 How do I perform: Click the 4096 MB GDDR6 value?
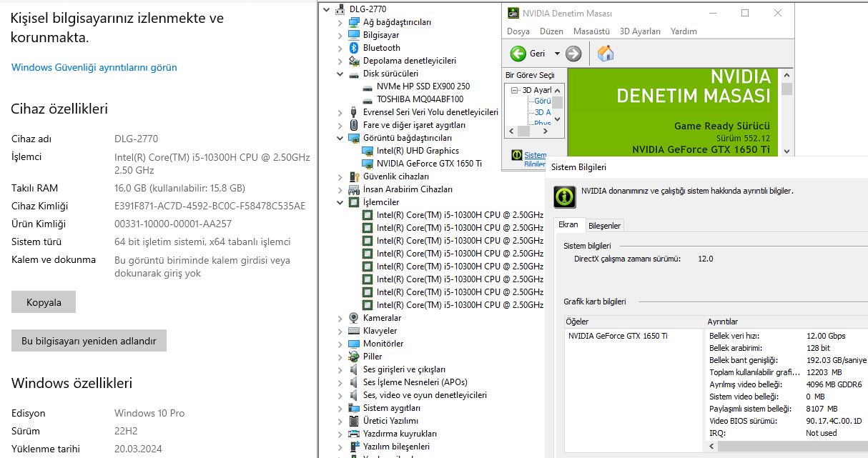point(834,384)
